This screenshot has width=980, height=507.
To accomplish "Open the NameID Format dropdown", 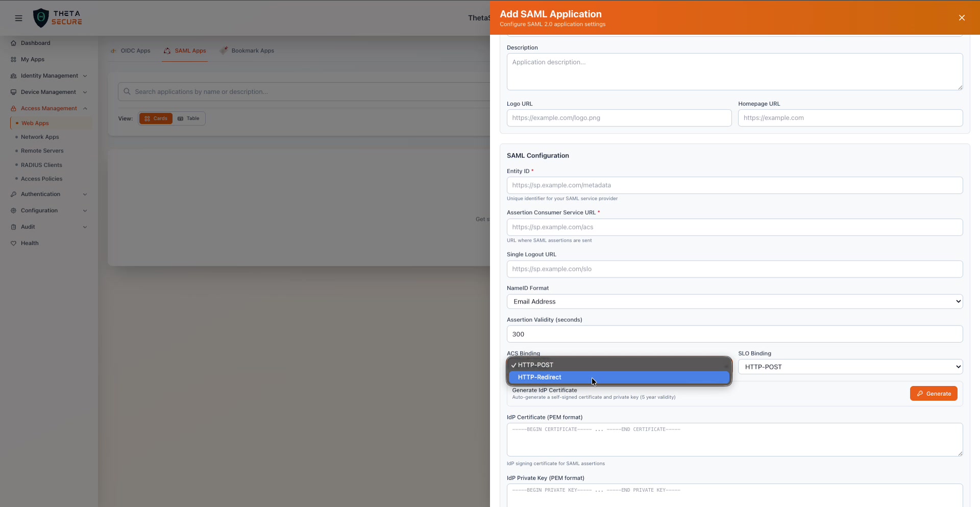I will point(734,301).
